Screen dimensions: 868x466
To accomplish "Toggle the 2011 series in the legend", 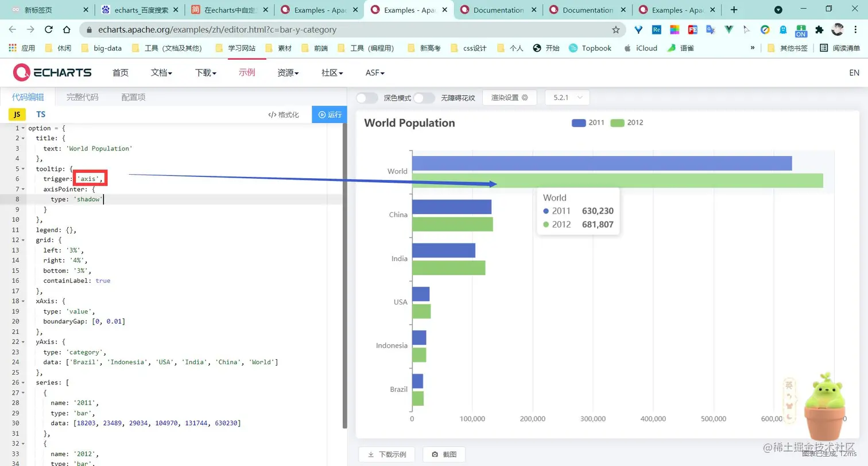I will (588, 122).
